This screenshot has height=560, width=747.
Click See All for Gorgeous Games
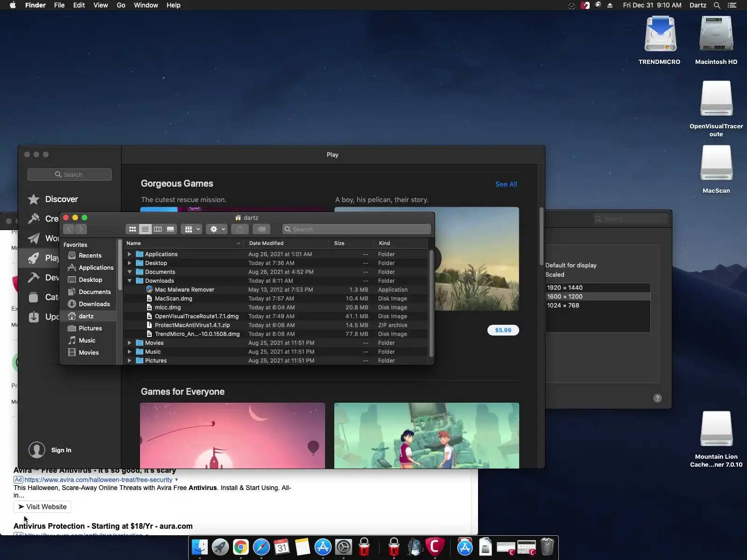[506, 184]
